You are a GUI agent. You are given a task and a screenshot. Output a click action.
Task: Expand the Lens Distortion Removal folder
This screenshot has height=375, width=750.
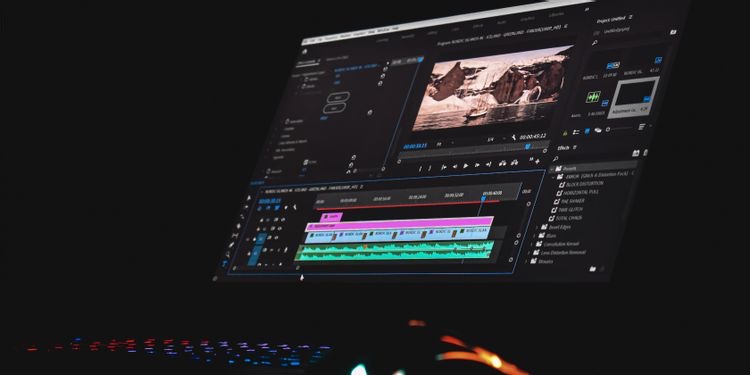click(x=528, y=254)
